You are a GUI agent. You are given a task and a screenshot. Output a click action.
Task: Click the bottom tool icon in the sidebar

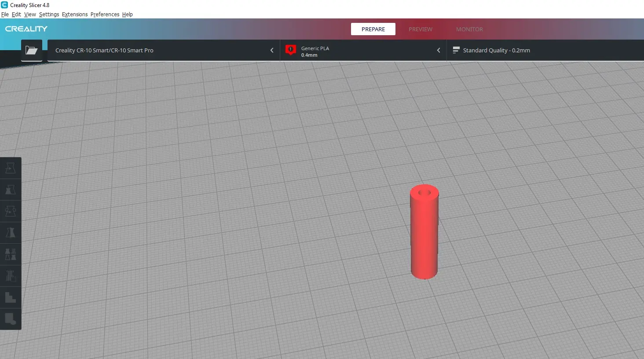[x=11, y=319]
